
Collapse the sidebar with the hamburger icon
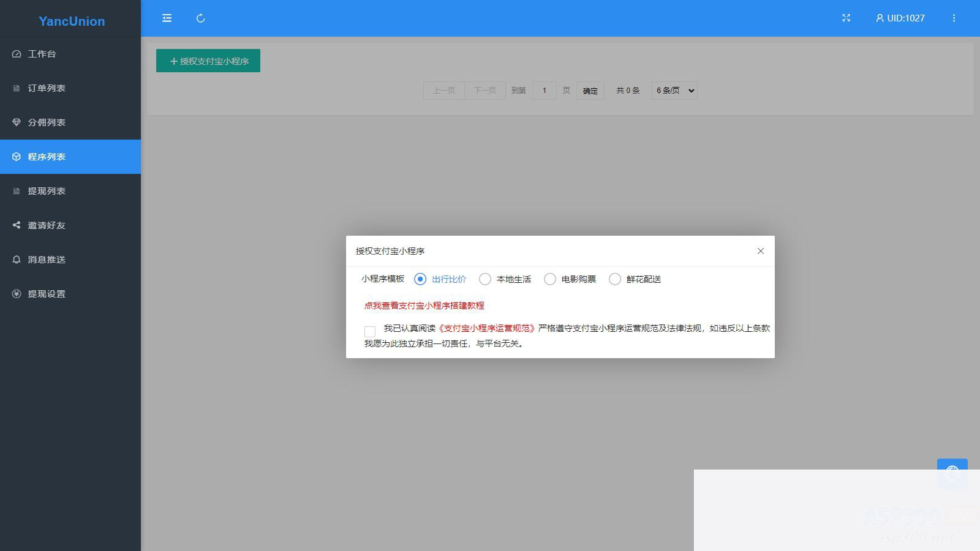[x=167, y=18]
